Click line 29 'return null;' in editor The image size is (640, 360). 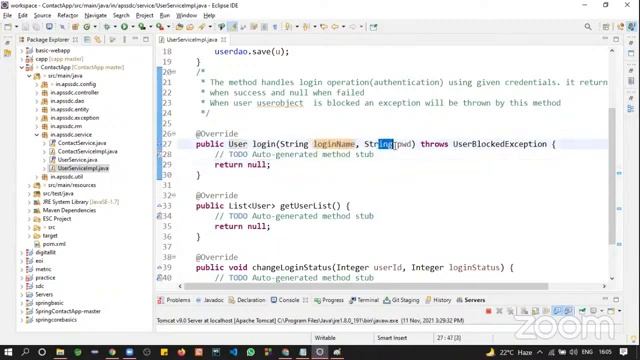(242, 165)
